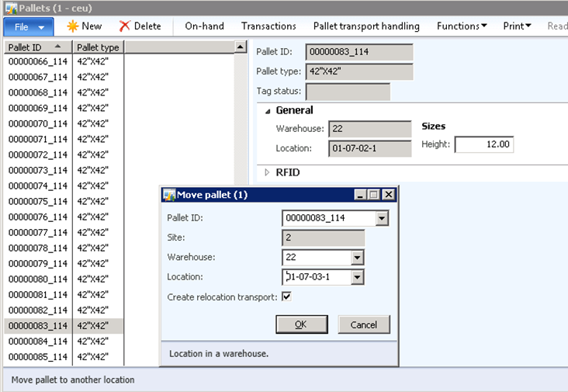Click the On-hand toolbar button
The image size is (568, 392).
tap(204, 26)
